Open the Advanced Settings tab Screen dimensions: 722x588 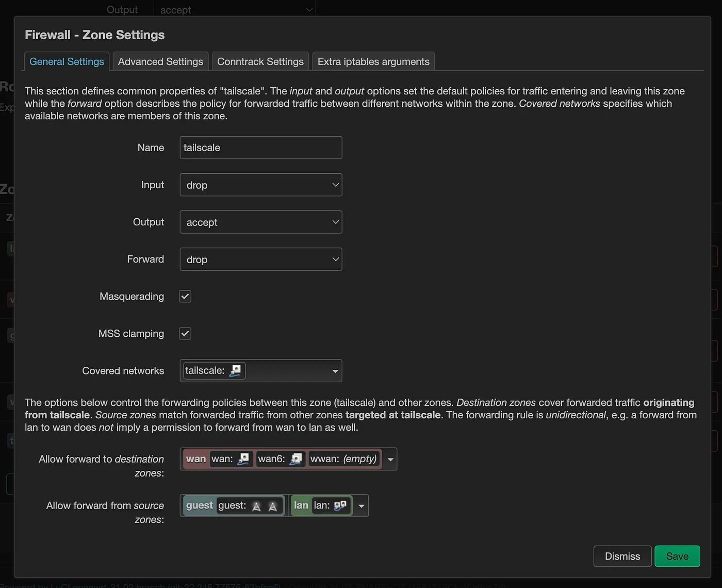pos(160,61)
